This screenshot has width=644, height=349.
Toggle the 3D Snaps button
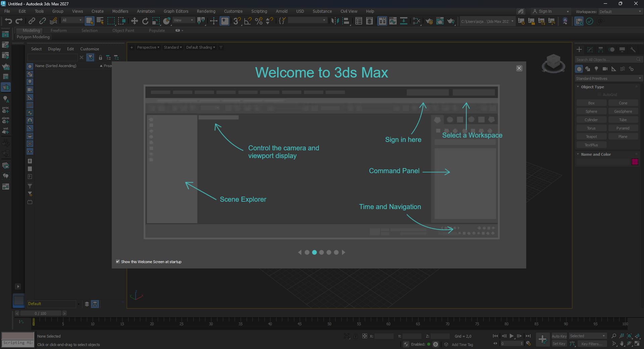point(237,21)
